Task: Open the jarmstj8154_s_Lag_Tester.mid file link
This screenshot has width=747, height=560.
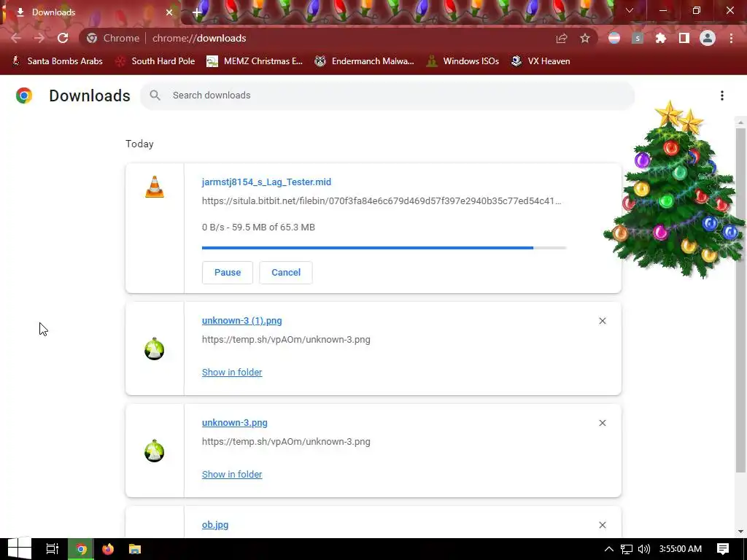Action: [266, 182]
